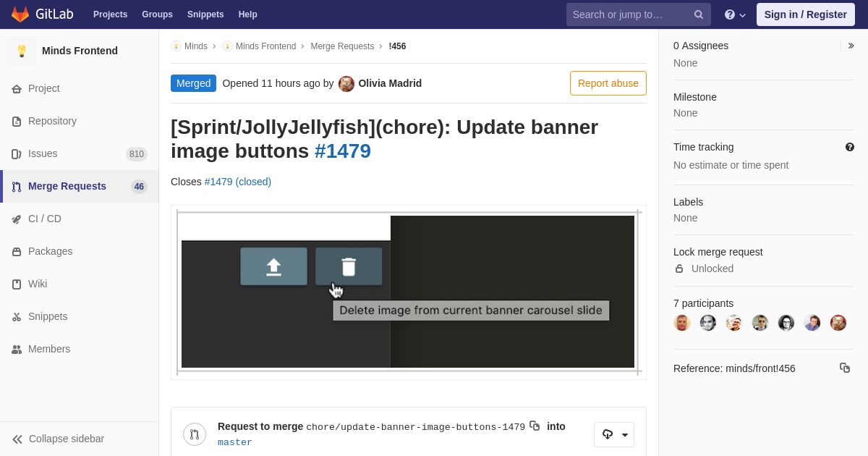The width and height of the screenshot is (868, 456).
Task: Open fifth participant avatar
Action: [x=786, y=323]
